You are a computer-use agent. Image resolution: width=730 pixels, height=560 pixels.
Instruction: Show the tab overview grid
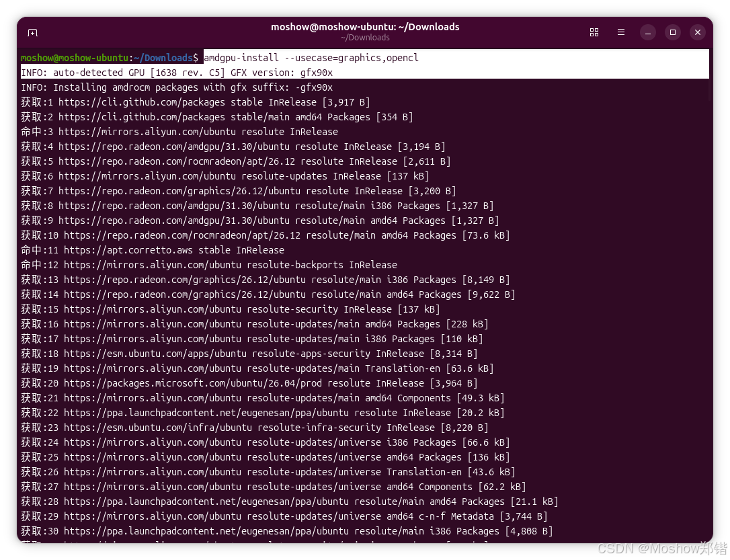[x=594, y=32]
